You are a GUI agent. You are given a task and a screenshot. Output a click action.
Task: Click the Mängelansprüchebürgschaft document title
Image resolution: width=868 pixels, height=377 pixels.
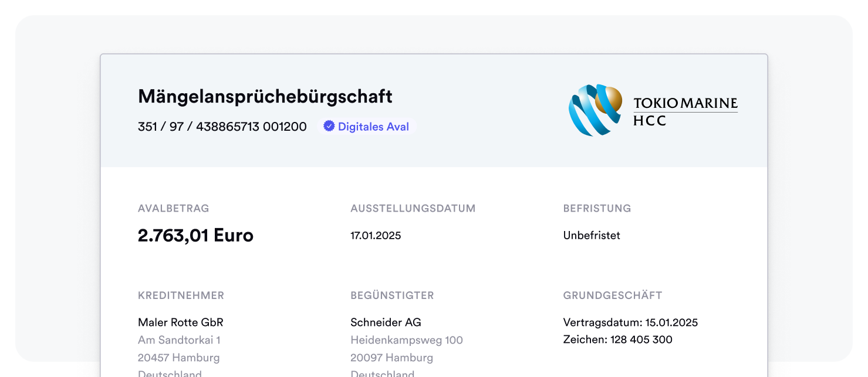(x=265, y=97)
